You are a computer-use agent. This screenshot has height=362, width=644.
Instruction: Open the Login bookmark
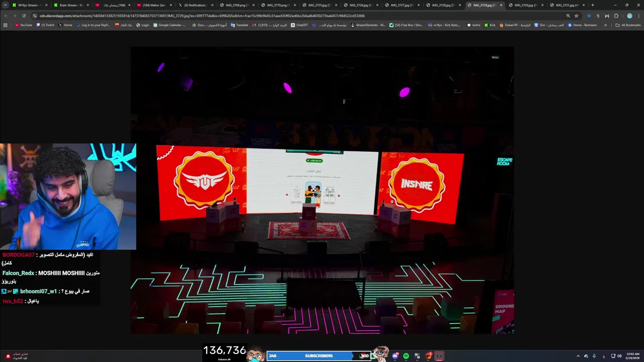click(143, 25)
